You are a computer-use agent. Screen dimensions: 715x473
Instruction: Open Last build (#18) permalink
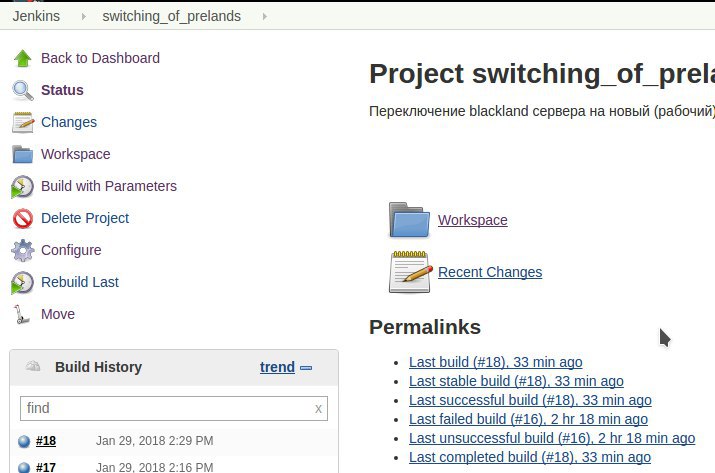click(495, 362)
